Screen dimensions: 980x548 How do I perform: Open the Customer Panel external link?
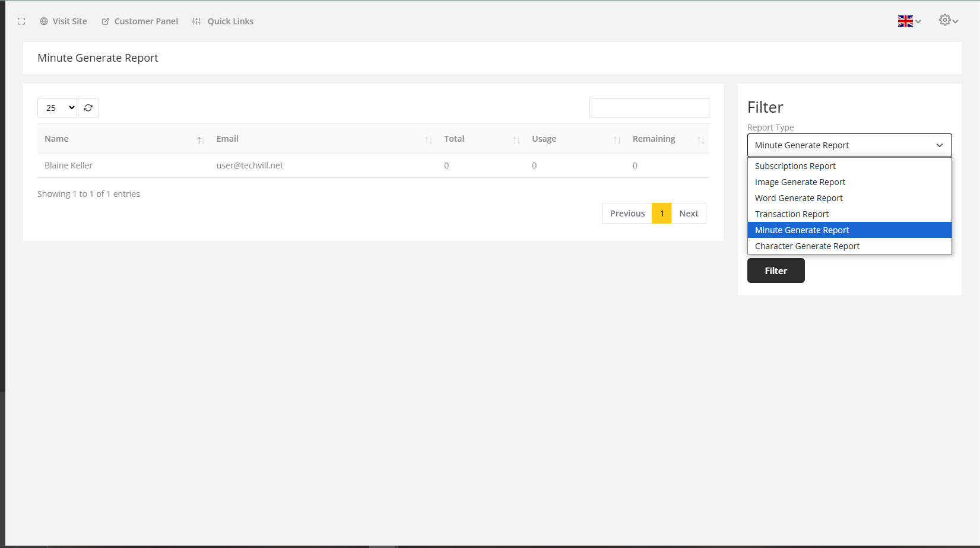[x=140, y=21]
